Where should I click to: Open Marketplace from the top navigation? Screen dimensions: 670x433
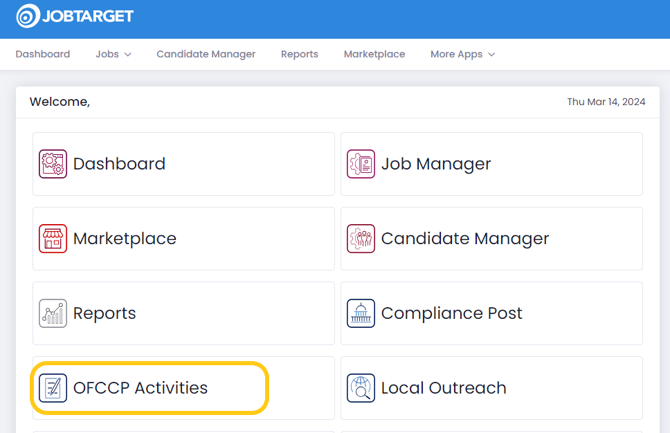(x=374, y=54)
